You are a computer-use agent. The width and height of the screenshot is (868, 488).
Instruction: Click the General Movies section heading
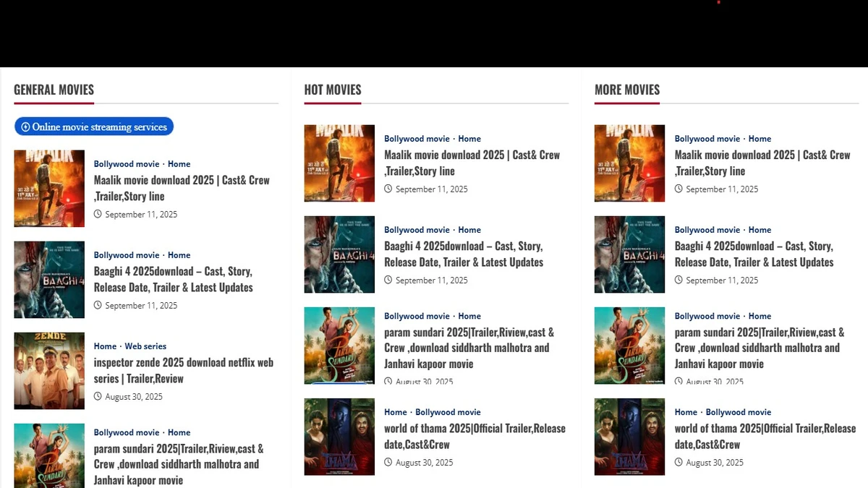[x=54, y=90]
